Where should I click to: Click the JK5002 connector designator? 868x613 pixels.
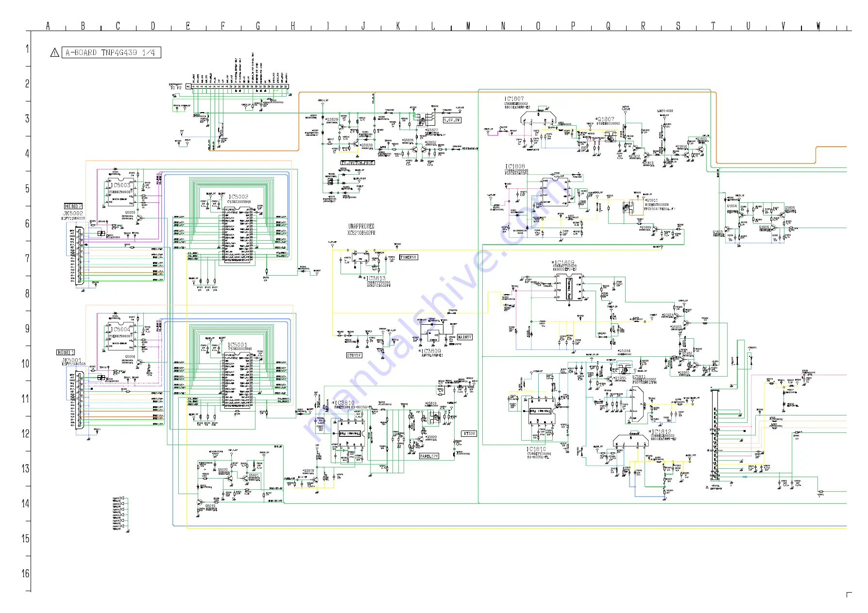coord(73,213)
